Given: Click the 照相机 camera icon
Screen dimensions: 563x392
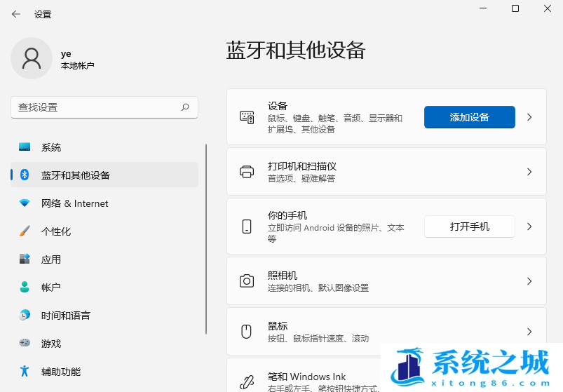Looking at the screenshot, I should [x=247, y=281].
